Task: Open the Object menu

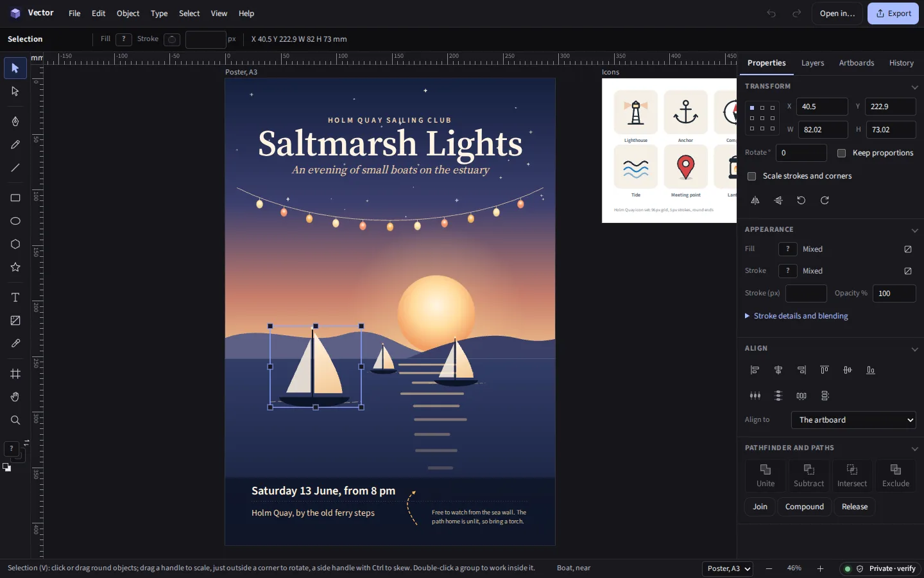Action: pyautogui.click(x=128, y=13)
